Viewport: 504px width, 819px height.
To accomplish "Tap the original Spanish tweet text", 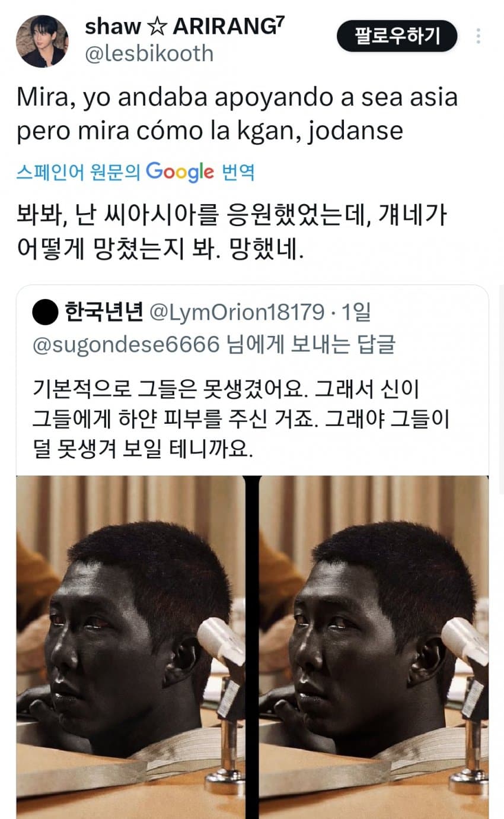I will (x=237, y=114).
